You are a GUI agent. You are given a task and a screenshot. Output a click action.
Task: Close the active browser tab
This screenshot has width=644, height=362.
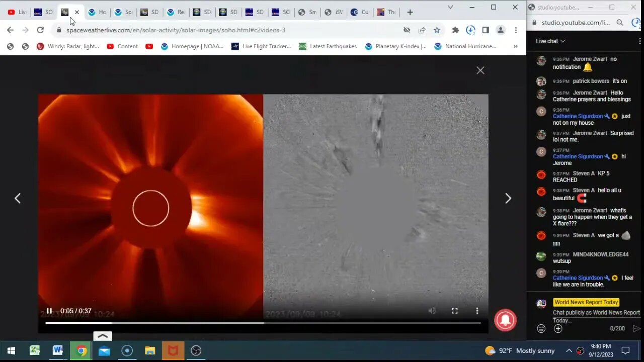tap(76, 12)
